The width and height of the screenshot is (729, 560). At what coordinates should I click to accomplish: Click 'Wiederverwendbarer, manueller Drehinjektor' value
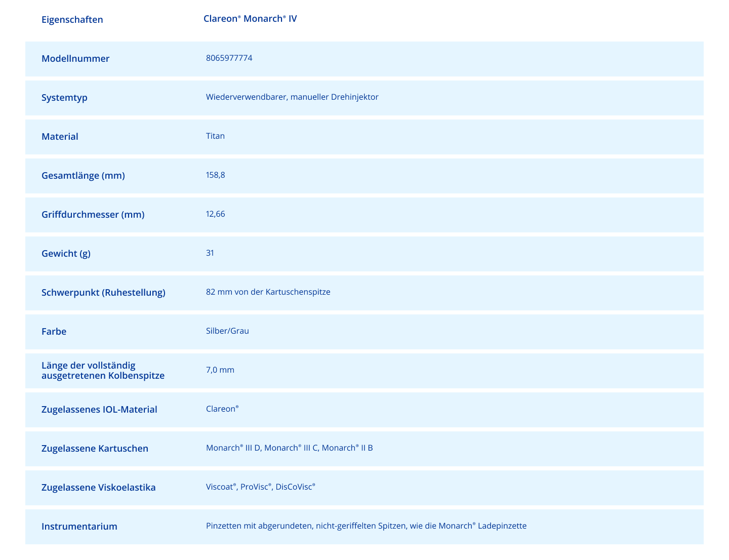pos(292,97)
